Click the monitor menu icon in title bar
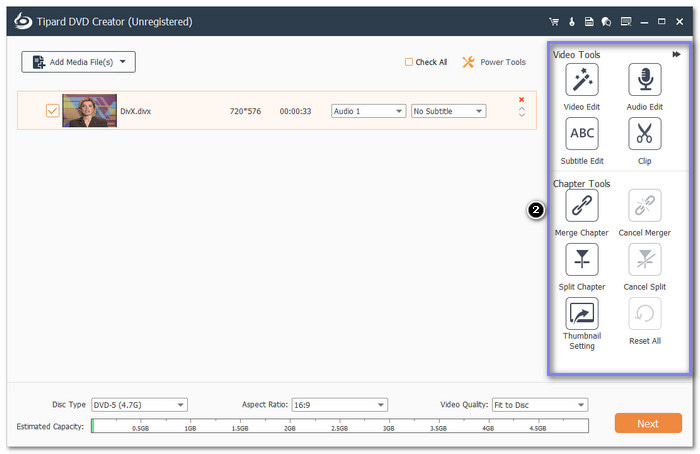Viewport: 700px width, 454px height. (x=626, y=21)
